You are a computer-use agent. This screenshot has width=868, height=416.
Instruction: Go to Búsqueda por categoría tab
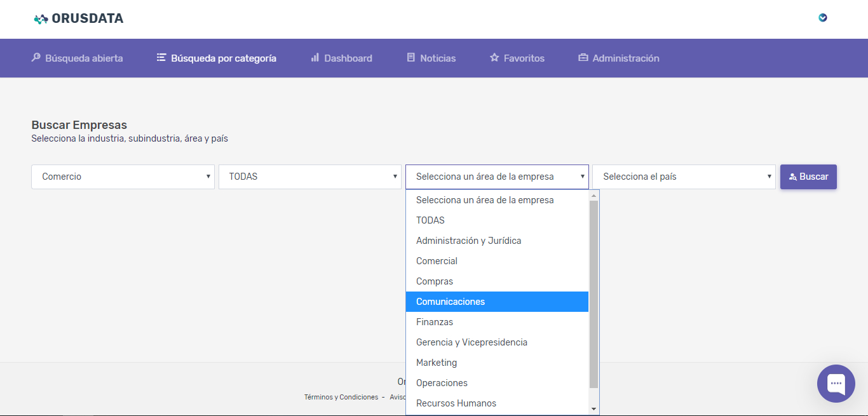pos(217,58)
